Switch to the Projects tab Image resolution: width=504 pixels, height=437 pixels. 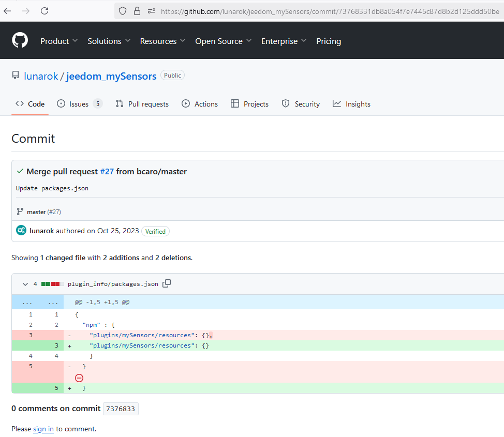click(249, 104)
